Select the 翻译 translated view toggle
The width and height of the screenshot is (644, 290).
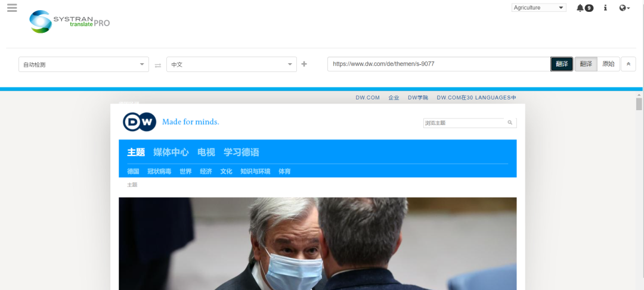pyautogui.click(x=586, y=64)
